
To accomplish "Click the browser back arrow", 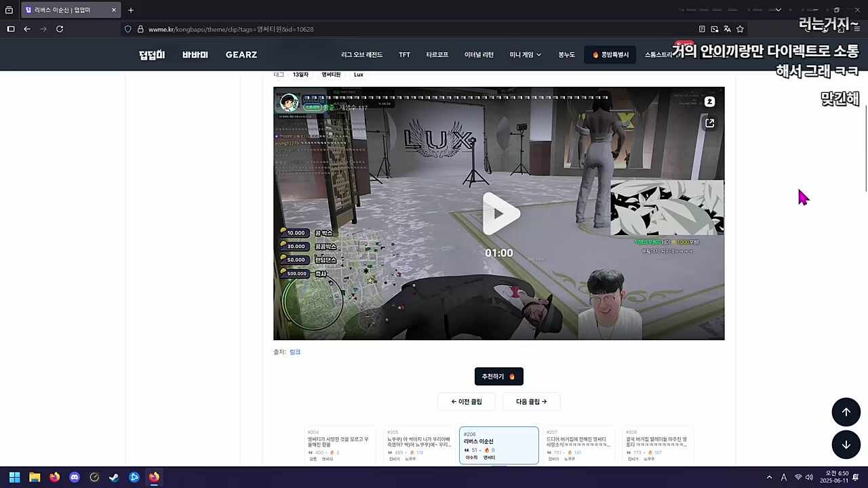I will pyautogui.click(x=27, y=29).
